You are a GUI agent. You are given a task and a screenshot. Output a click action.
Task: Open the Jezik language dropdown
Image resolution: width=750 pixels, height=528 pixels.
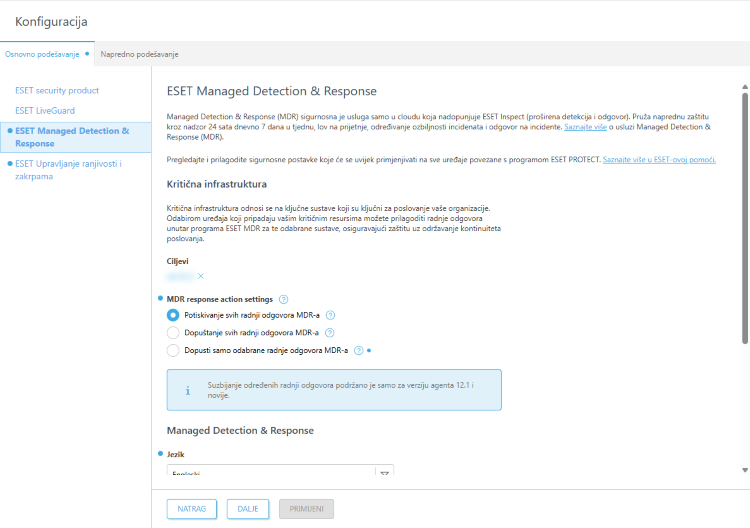tap(384, 473)
